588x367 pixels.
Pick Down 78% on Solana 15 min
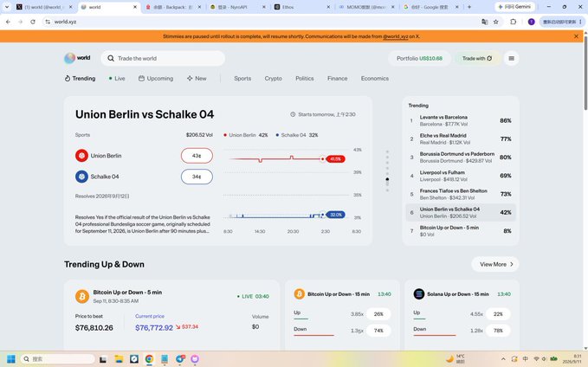coord(498,331)
